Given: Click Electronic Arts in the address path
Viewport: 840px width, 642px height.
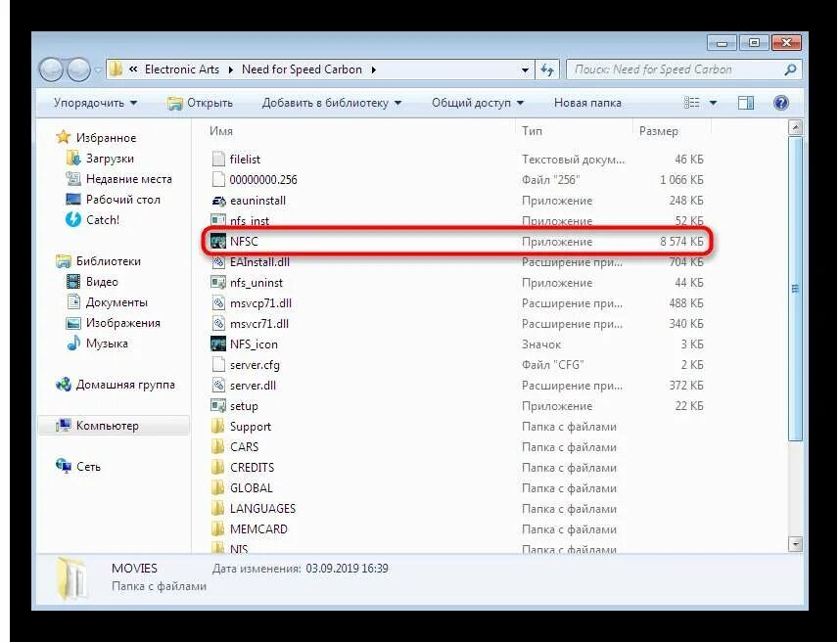Looking at the screenshot, I should coord(181,69).
